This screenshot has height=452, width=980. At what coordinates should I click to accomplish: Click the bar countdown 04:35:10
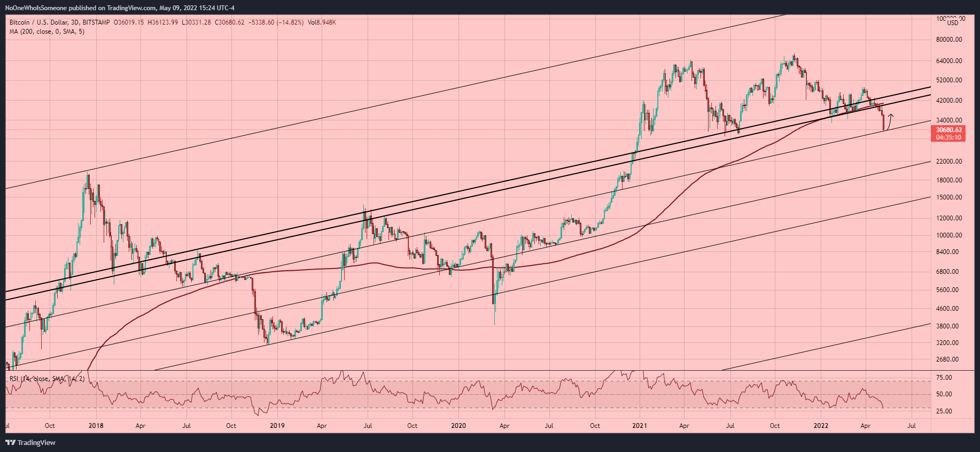tap(949, 137)
